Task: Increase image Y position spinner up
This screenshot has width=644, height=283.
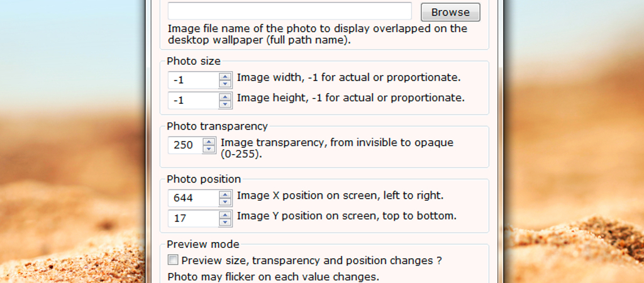Action: click(225, 215)
